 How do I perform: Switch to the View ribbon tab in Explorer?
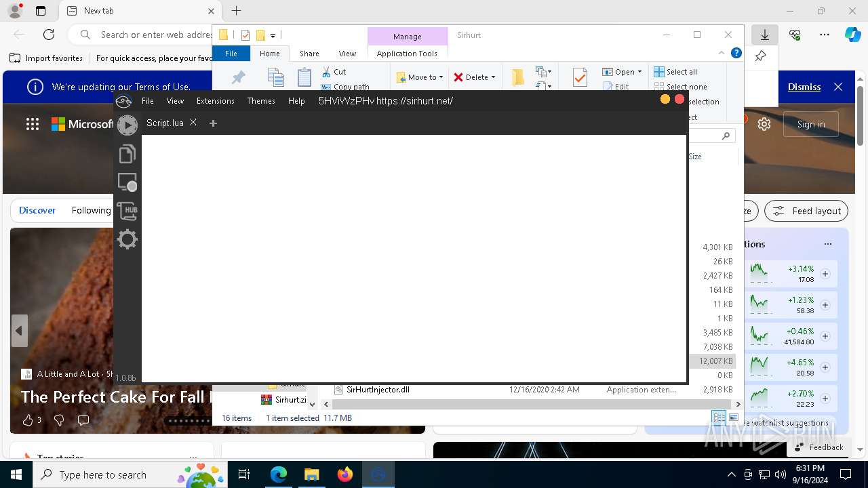point(347,54)
